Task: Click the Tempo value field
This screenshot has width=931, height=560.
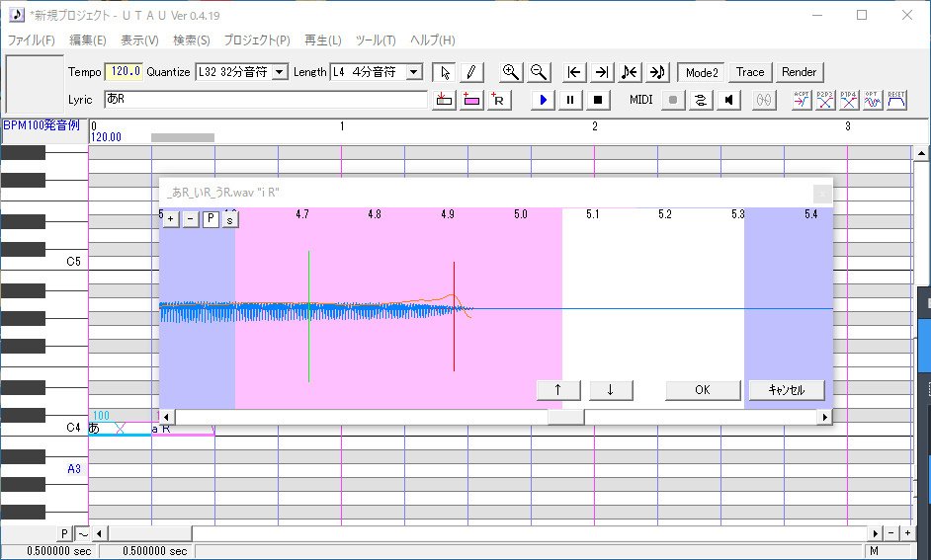Action: pyautogui.click(x=125, y=72)
